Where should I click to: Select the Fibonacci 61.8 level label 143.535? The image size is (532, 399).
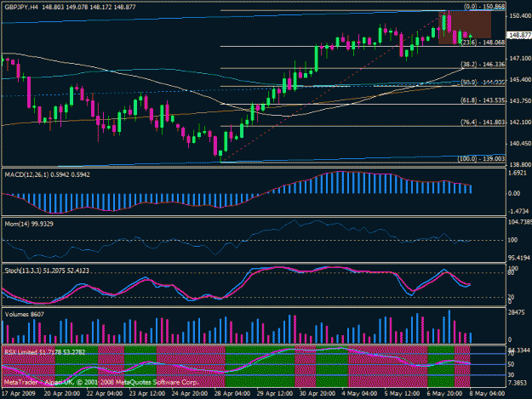point(483,100)
